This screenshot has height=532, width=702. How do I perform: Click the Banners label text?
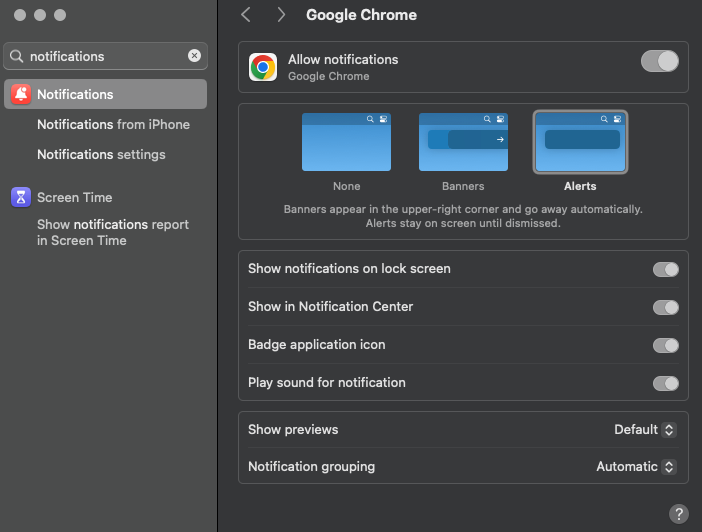click(x=463, y=186)
